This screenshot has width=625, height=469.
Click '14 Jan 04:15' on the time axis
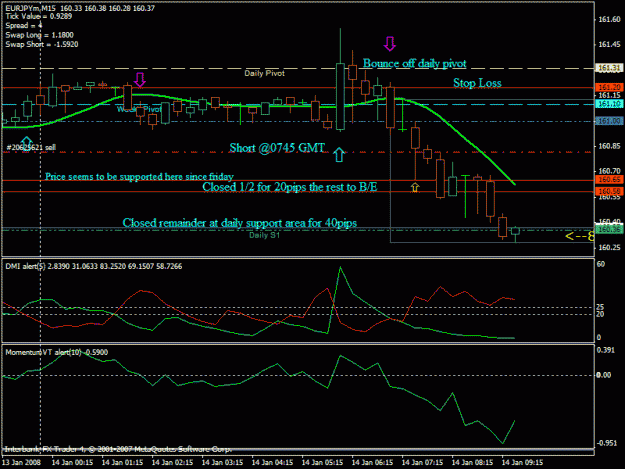tap(272, 462)
